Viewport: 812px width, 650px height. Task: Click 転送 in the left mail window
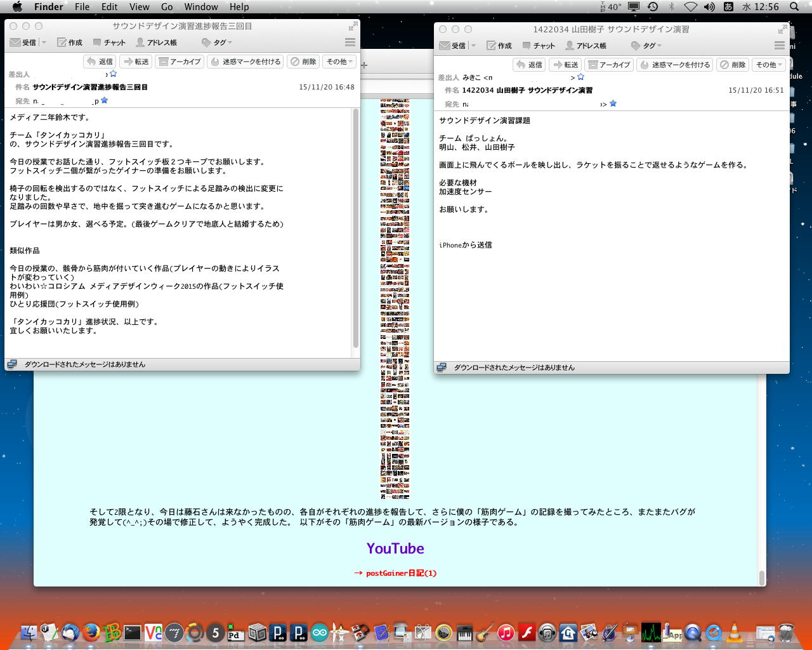(x=136, y=62)
